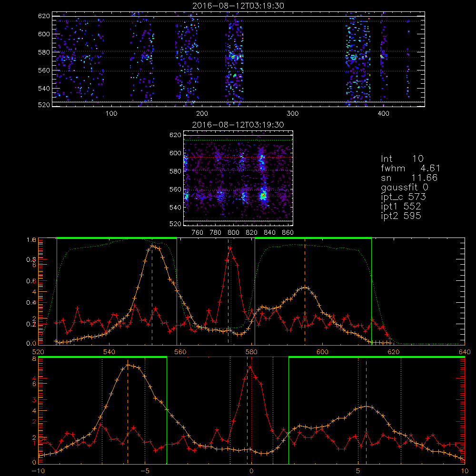The image size is (476, 476).
Task: Click the x-axis label '800' of the middle image
Action: [233, 233]
